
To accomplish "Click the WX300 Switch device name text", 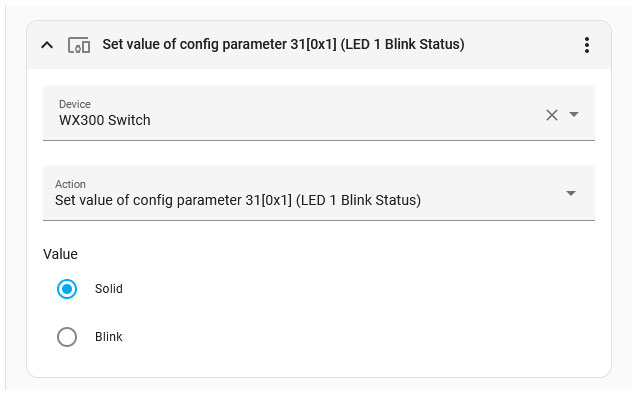I will point(104,120).
